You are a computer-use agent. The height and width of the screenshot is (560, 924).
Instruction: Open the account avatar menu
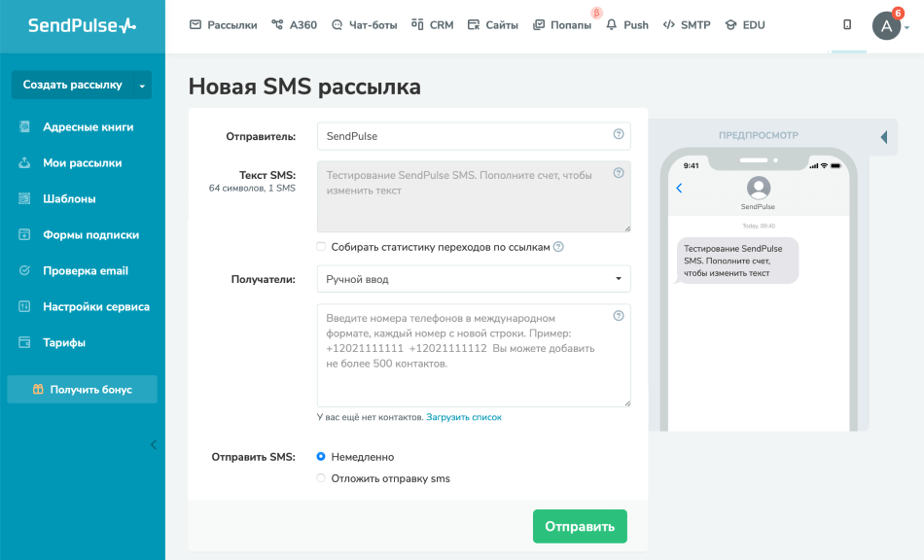[x=886, y=26]
